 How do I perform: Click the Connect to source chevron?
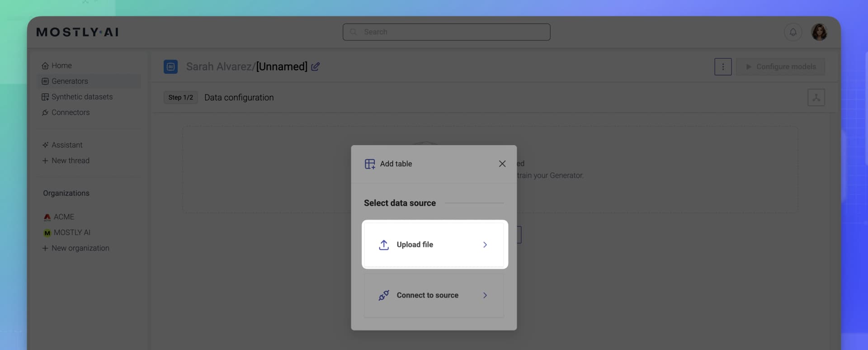pyautogui.click(x=485, y=295)
